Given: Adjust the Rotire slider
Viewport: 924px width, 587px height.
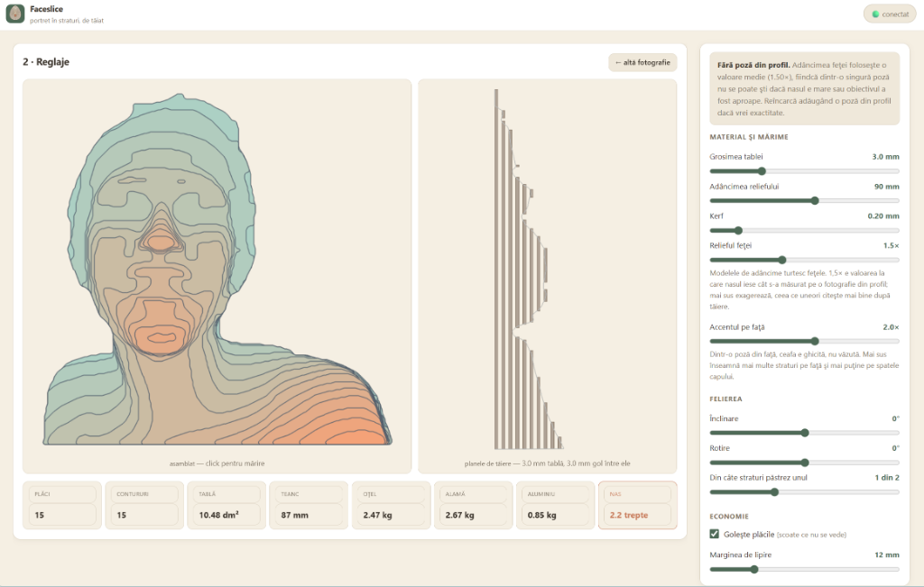Looking at the screenshot, I should 804,463.
